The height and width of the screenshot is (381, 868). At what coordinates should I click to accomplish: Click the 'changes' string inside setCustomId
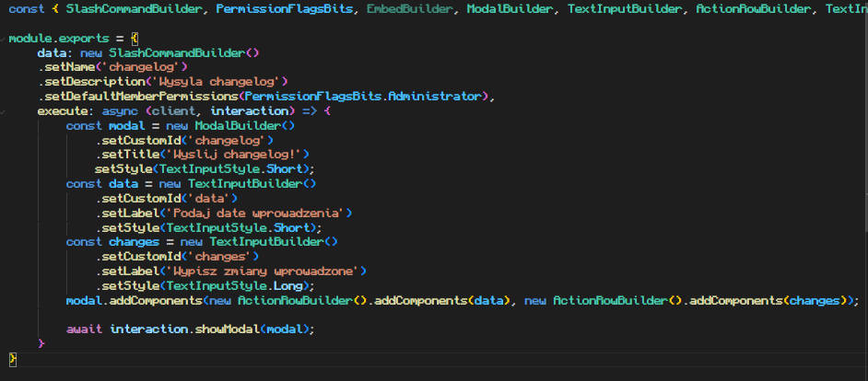click(220, 256)
